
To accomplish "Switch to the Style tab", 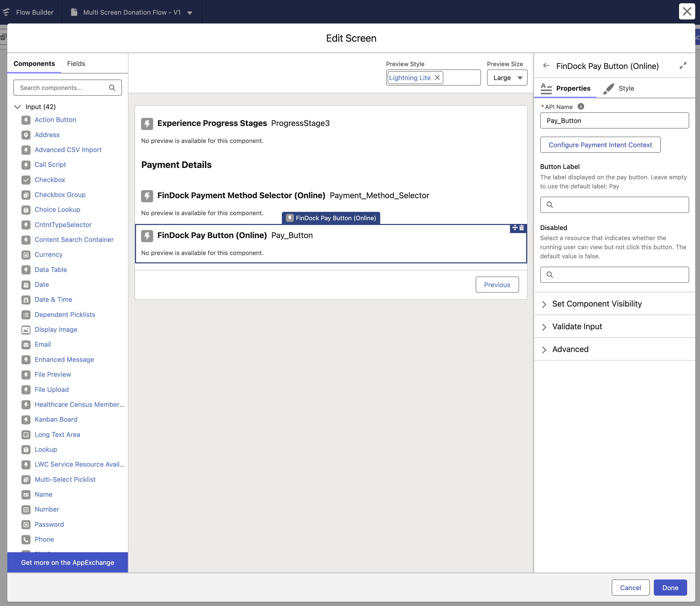I will 618,89.
